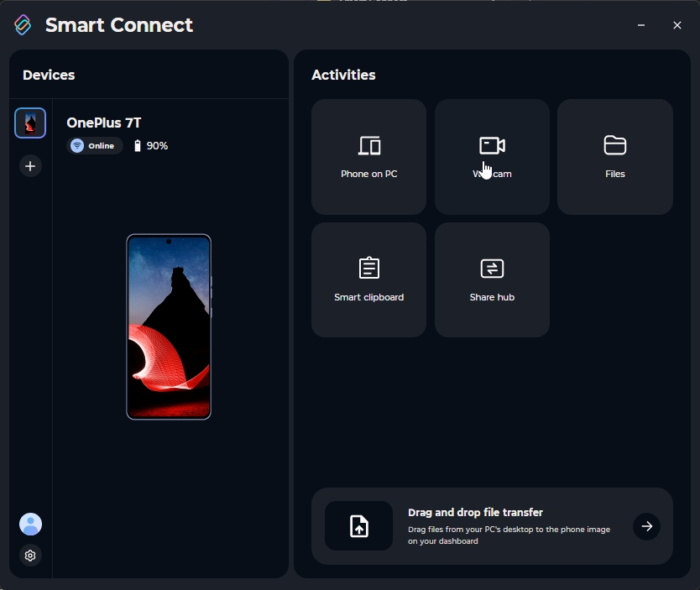The height and width of the screenshot is (590, 700).
Task: Click the battery indicator icon
Action: [x=137, y=145]
